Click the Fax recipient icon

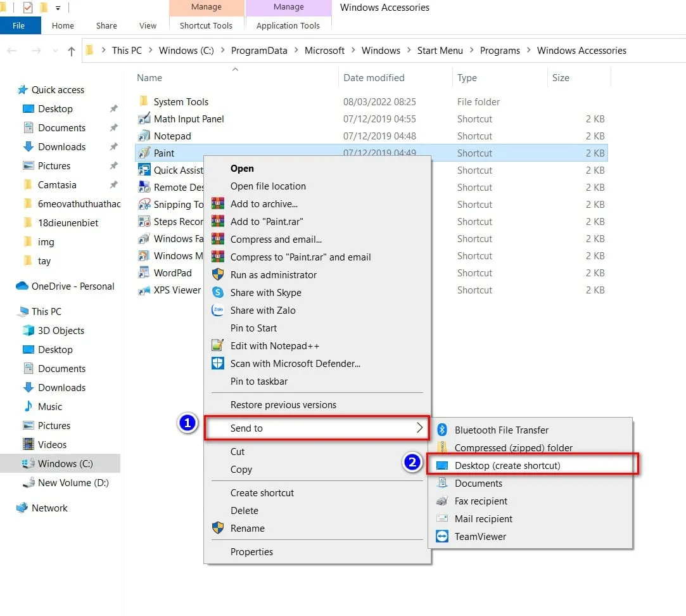pyautogui.click(x=443, y=501)
